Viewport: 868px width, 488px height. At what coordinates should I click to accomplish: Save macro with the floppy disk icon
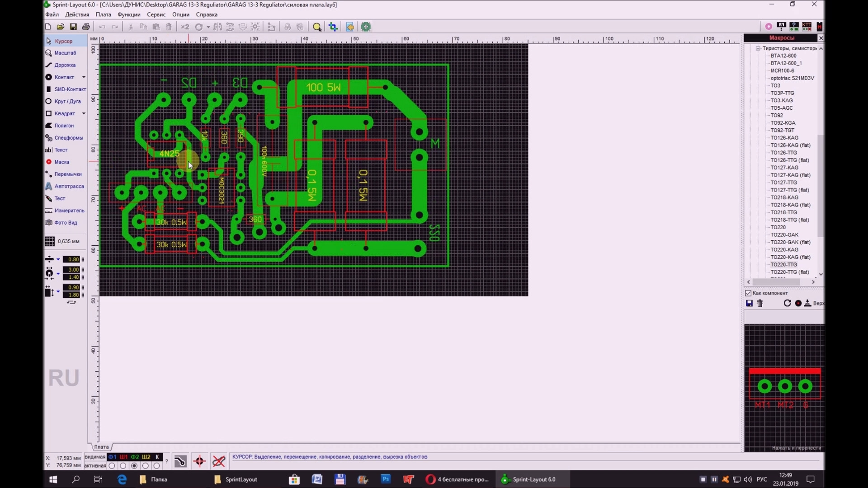[x=749, y=303]
